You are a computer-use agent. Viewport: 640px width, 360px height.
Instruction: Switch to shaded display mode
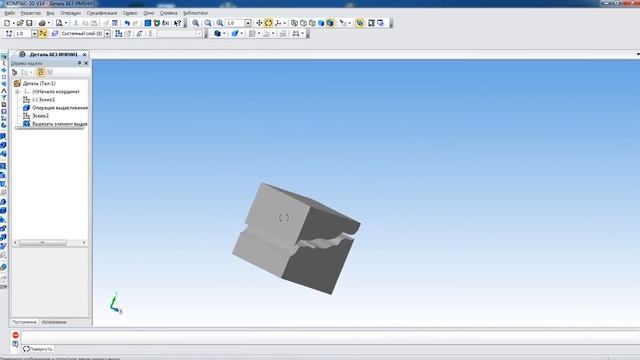[x=321, y=23]
